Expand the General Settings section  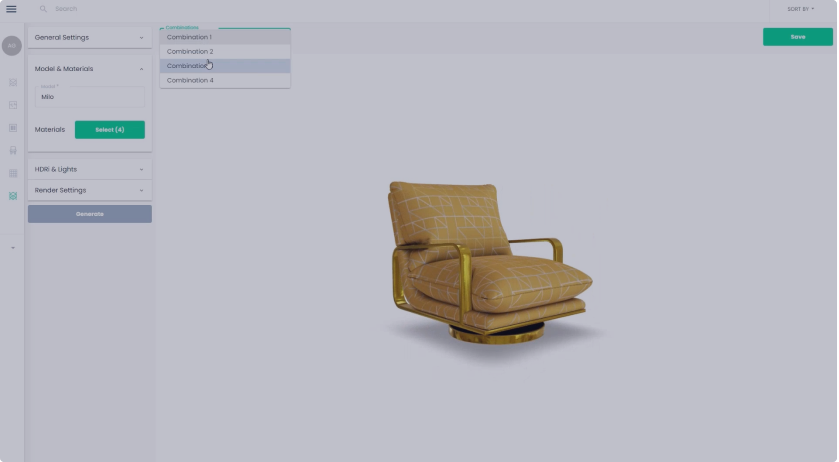(89, 38)
